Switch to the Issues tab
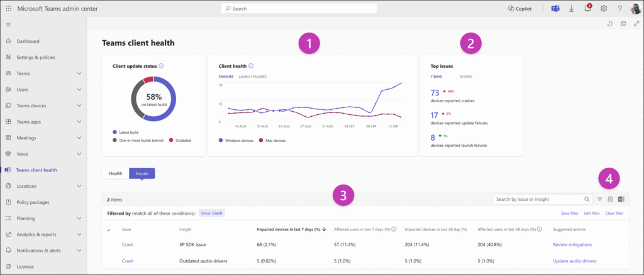 pos(142,173)
